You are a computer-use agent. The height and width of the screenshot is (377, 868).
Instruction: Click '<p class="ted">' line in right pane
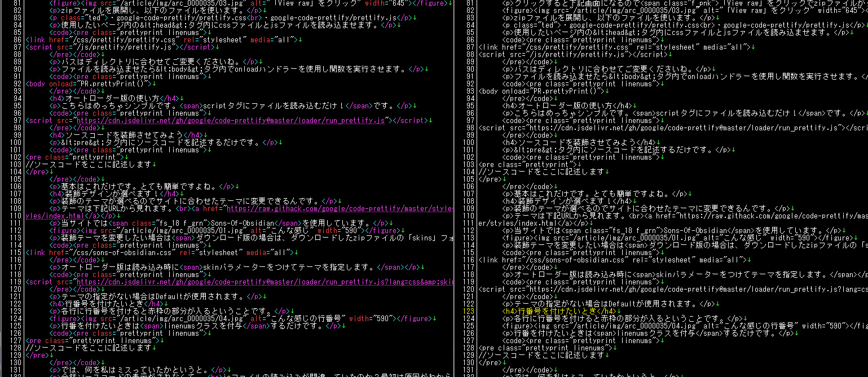(x=685, y=25)
